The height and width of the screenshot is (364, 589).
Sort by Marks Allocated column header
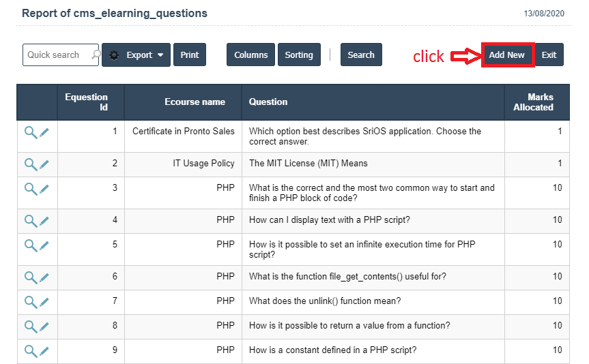point(533,102)
